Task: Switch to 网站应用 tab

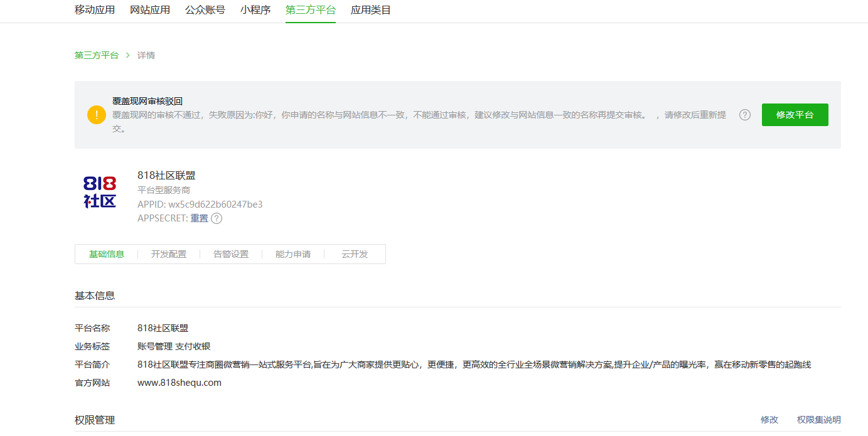Action: tap(150, 10)
